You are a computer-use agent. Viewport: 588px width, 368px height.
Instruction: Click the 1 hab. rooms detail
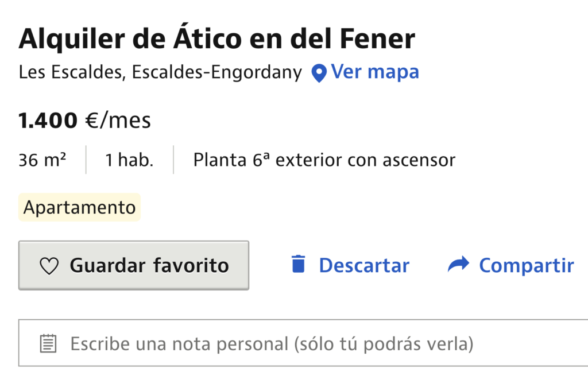129,160
